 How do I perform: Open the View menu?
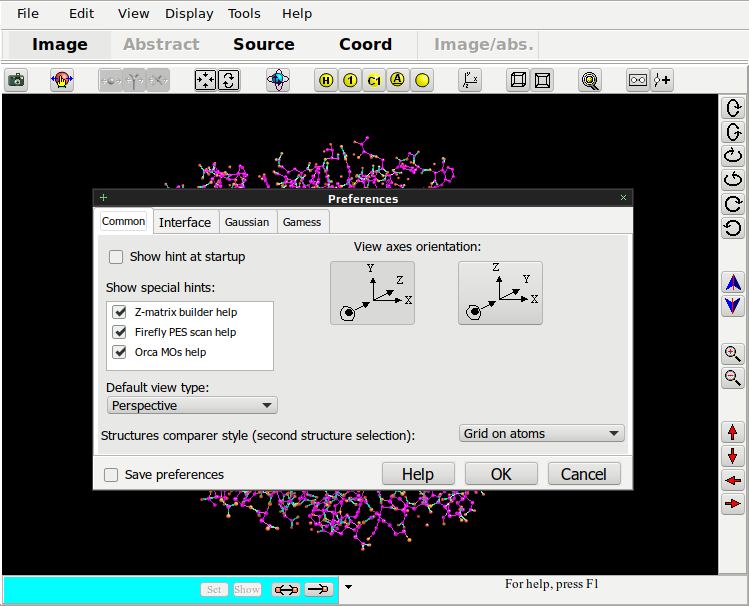coord(134,14)
